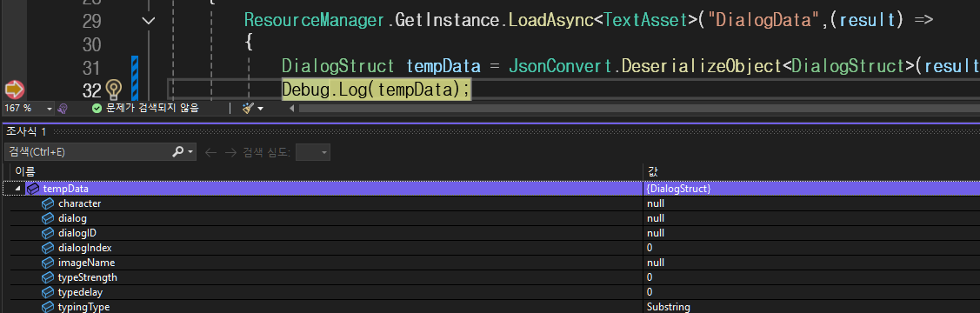Viewport: 980px width, 313px height.
Task: Select the character member row
Action: click(x=490, y=203)
